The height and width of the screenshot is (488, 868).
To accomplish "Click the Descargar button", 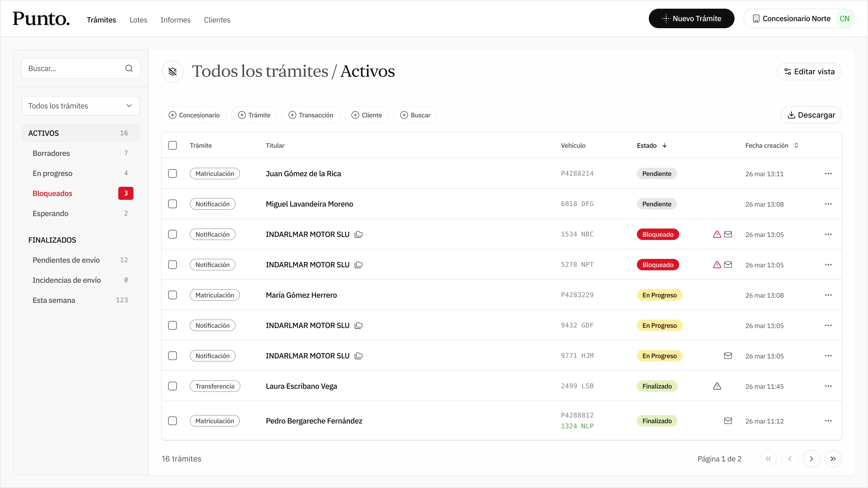I will click(x=811, y=115).
